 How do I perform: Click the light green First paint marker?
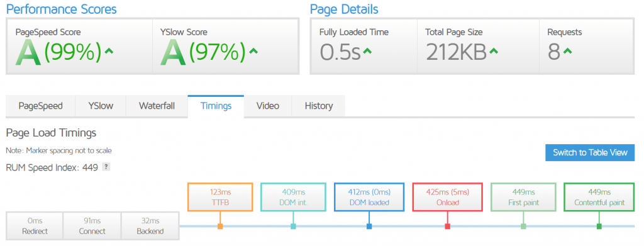pos(523,226)
